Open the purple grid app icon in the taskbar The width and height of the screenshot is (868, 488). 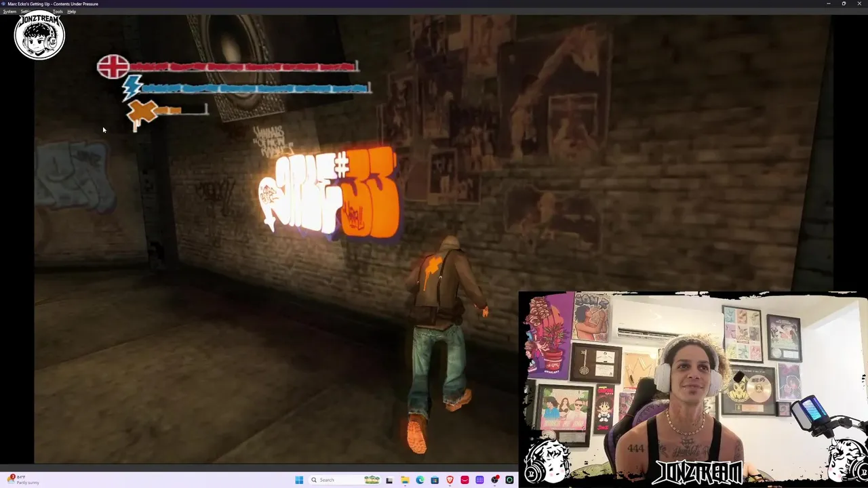click(479, 480)
